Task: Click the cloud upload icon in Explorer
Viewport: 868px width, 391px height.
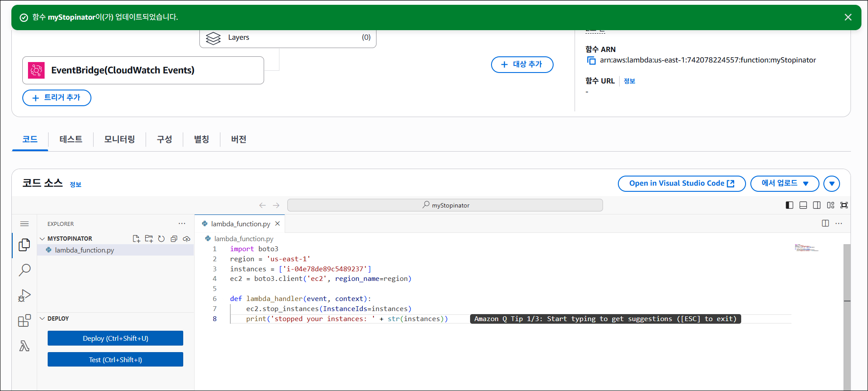Action: pyautogui.click(x=187, y=239)
